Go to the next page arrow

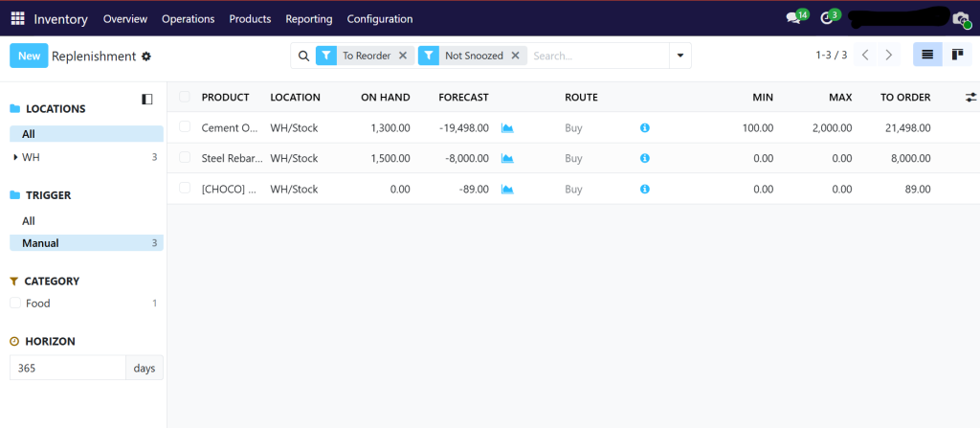point(888,56)
